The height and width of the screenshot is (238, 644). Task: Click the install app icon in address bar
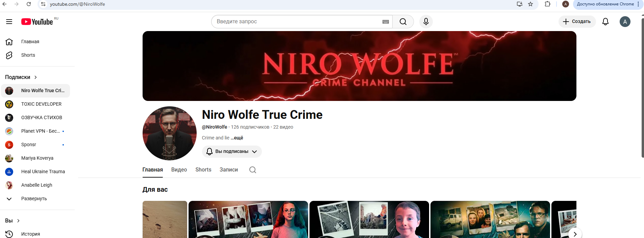click(520, 4)
